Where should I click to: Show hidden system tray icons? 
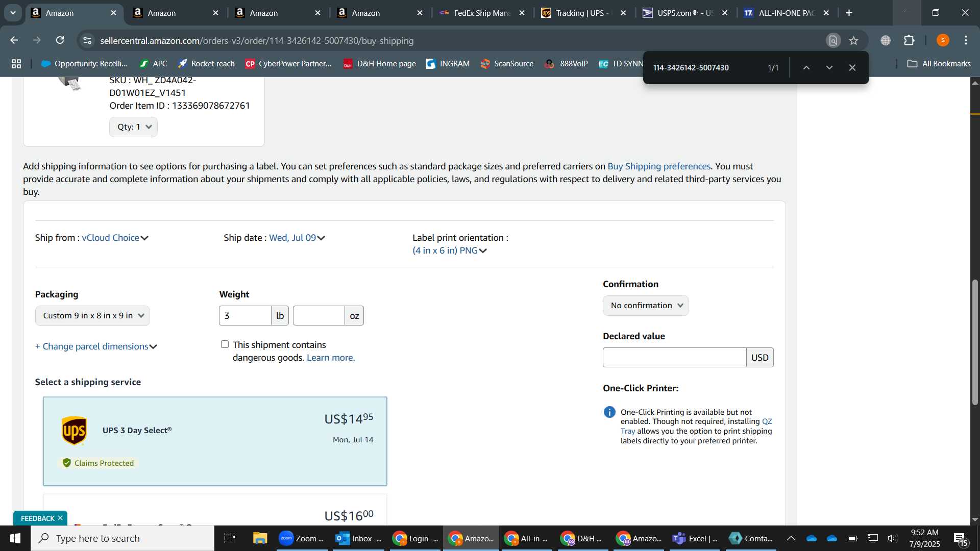(x=791, y=538)
